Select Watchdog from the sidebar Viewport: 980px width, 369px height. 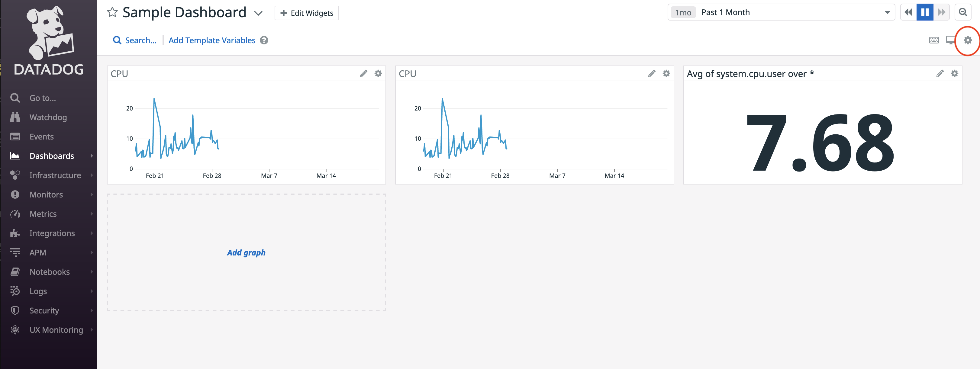(x=48, y=117)
